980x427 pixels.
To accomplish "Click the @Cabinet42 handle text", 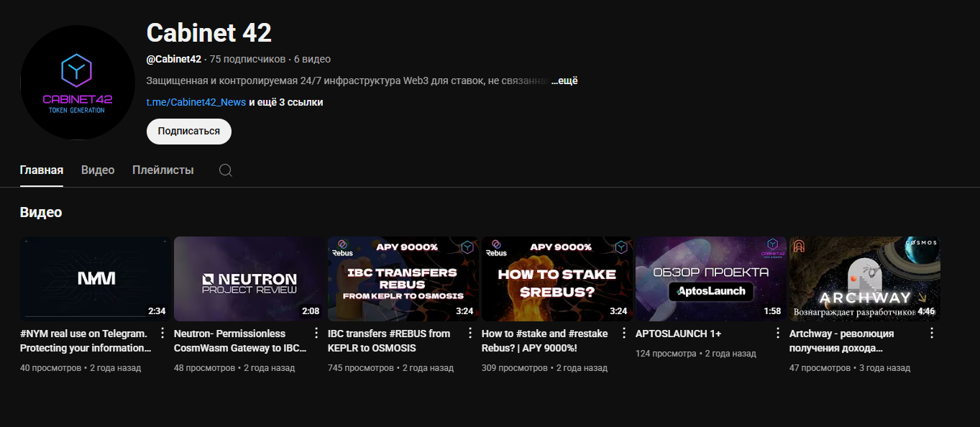I will 174,59.
